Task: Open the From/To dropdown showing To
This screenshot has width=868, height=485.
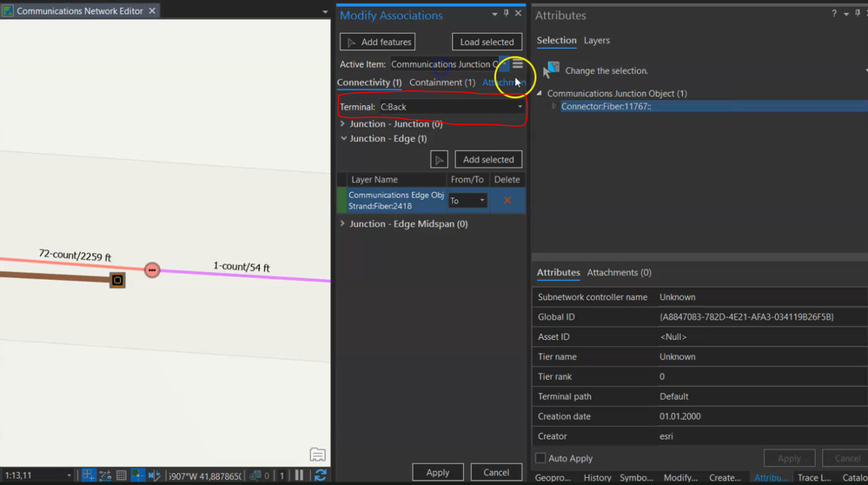Action: pos(467,201)
